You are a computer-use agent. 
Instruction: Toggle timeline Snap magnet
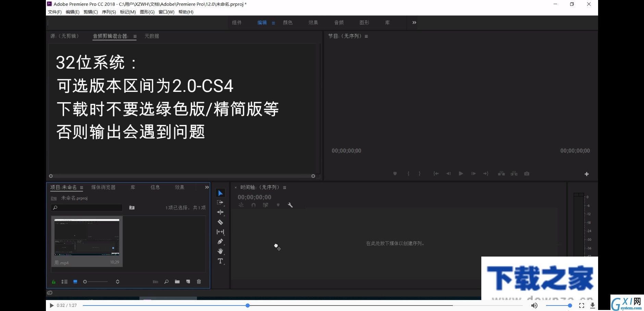tap(253, 205)
